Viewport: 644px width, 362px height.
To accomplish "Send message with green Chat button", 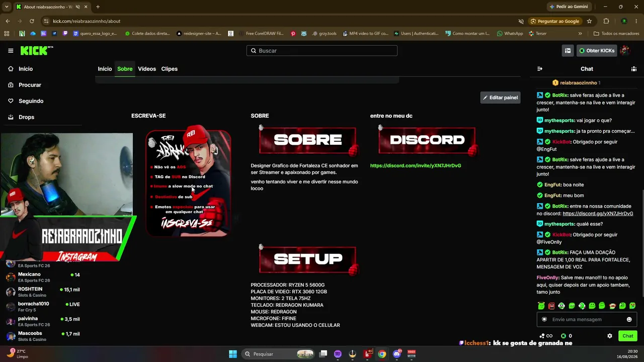I will [x=628, y=336].
